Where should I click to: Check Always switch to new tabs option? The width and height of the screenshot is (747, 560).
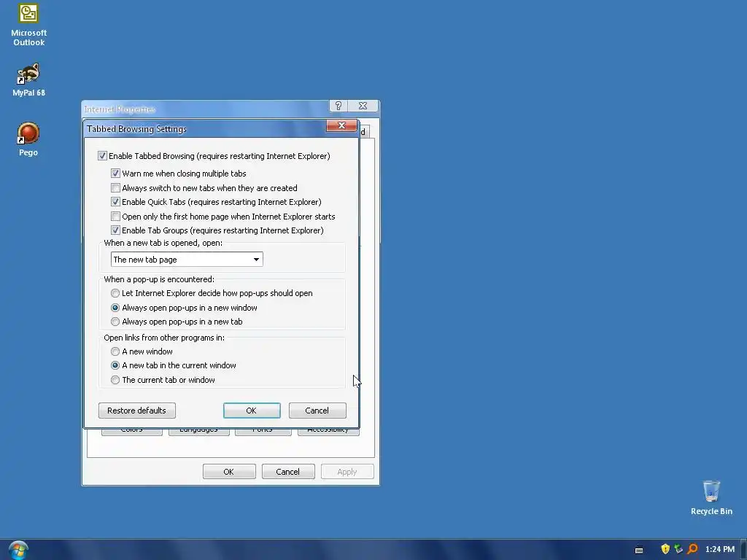[x=115, y=188]
